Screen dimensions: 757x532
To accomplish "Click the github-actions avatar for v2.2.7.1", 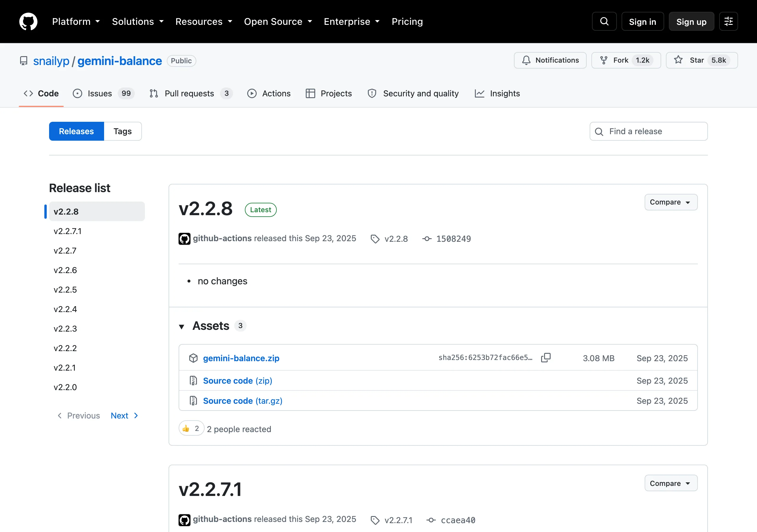I will tap(184, 520).
